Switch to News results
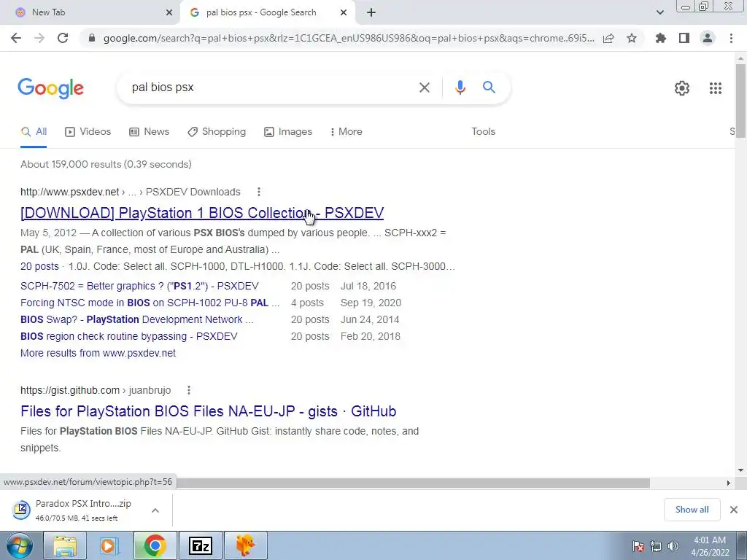The image size is (747, 560). click(x=150, y=132)
